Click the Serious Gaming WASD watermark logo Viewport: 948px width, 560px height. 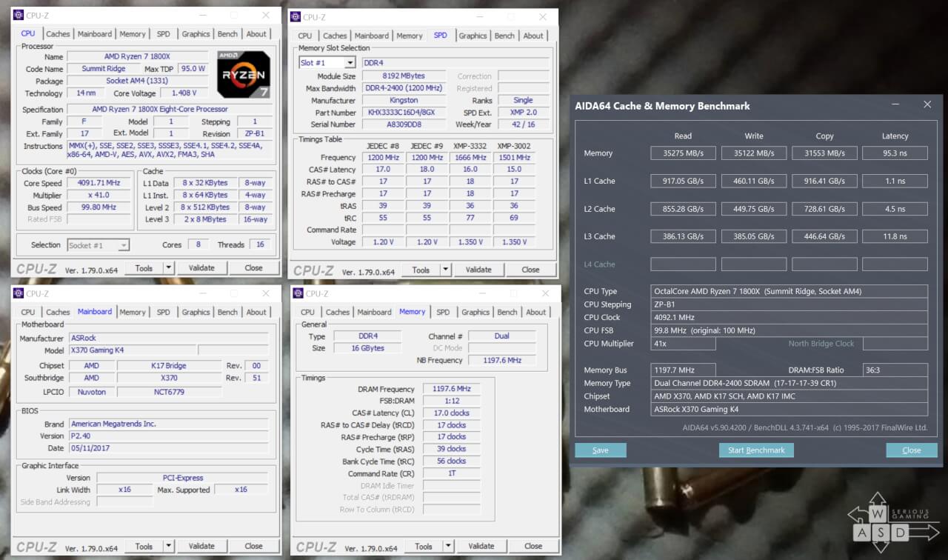click(892, 522)
